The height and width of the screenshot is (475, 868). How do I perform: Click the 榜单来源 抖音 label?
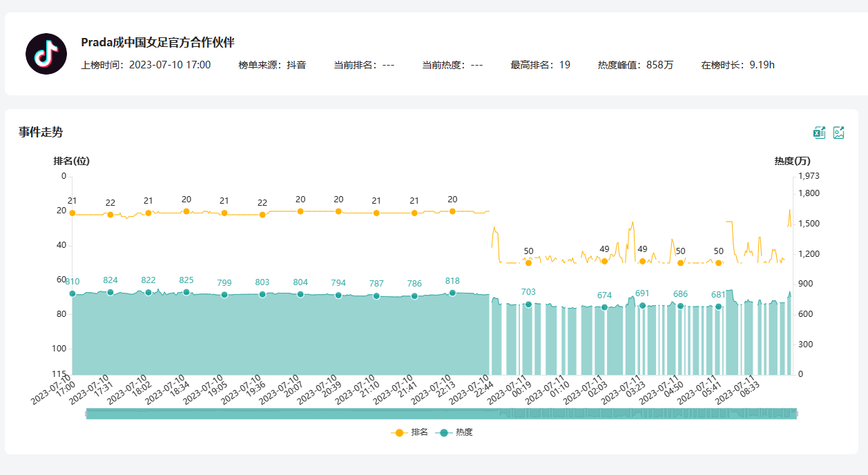click(272, 65)
